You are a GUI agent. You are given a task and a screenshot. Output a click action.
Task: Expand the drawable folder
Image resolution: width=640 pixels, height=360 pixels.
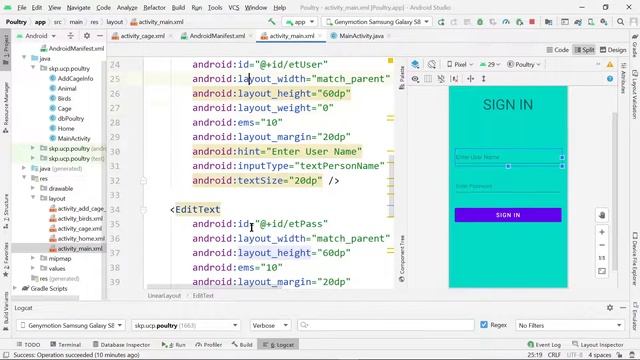pyautogui.click(x=33, y=188)
